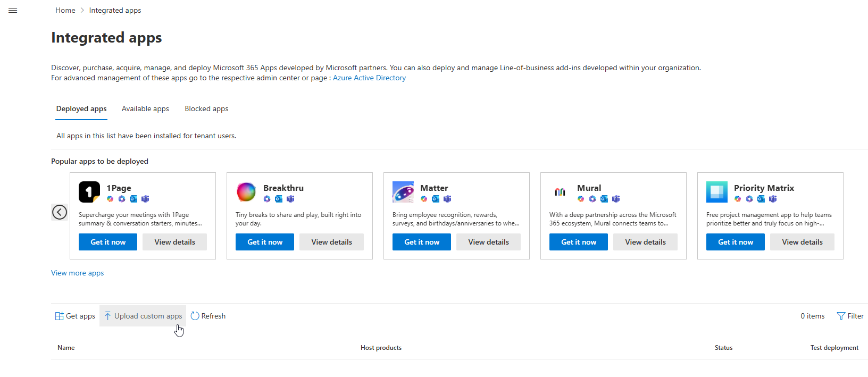This screenshot has height=377, width=868.
Task: Click the Outlook icon under 1Page
Action: [x=133, y=199]
